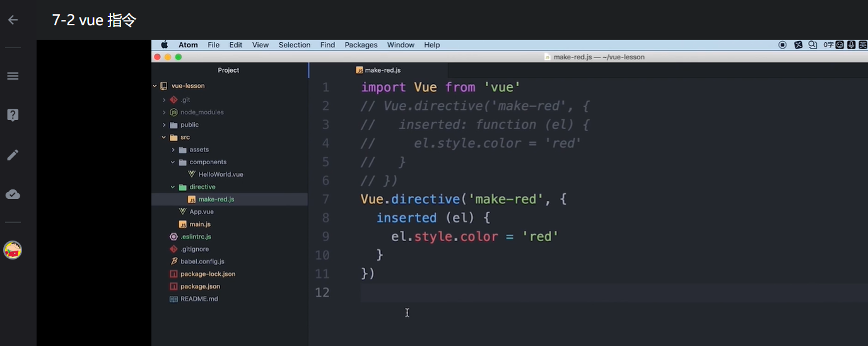Select the make-red.js editor tab
868x346 pixels.
tap(378, 70)
